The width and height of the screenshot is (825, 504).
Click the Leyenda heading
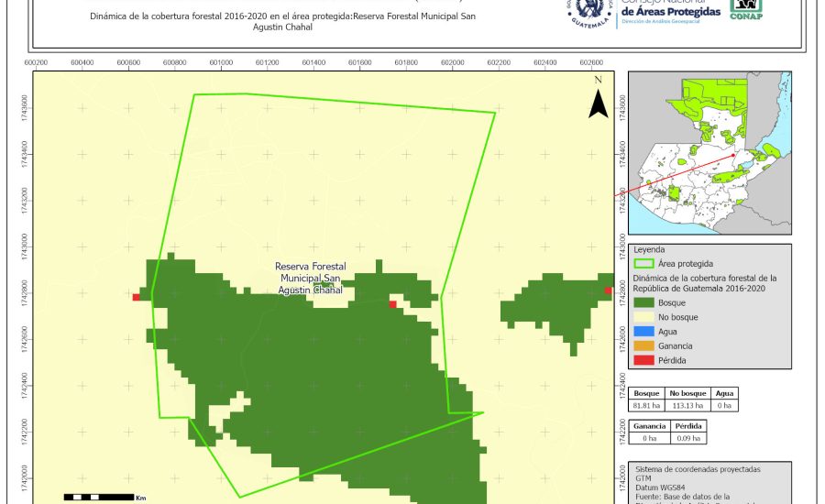click(649, 249)
